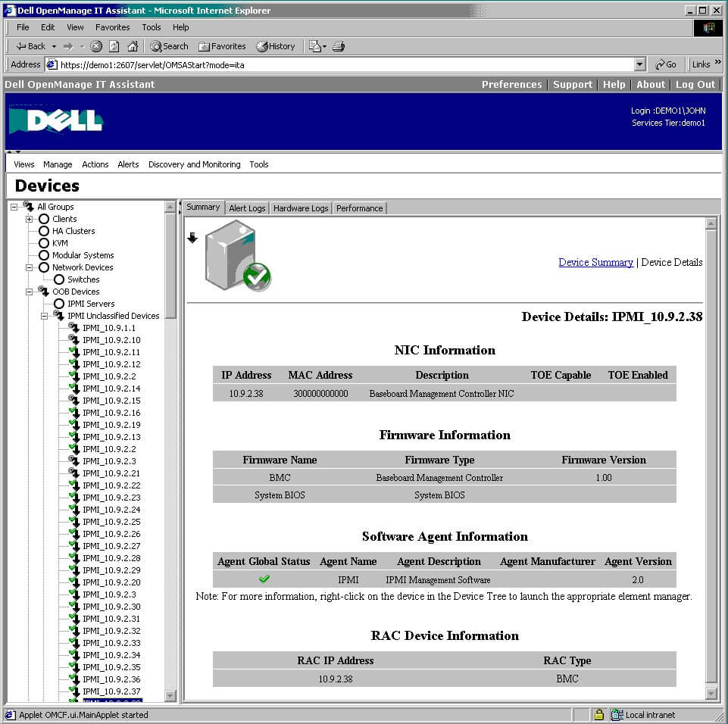Click the tree panel scrollbar thumb
This screenshot has height=724, width=728.
(x=170, y=265)
